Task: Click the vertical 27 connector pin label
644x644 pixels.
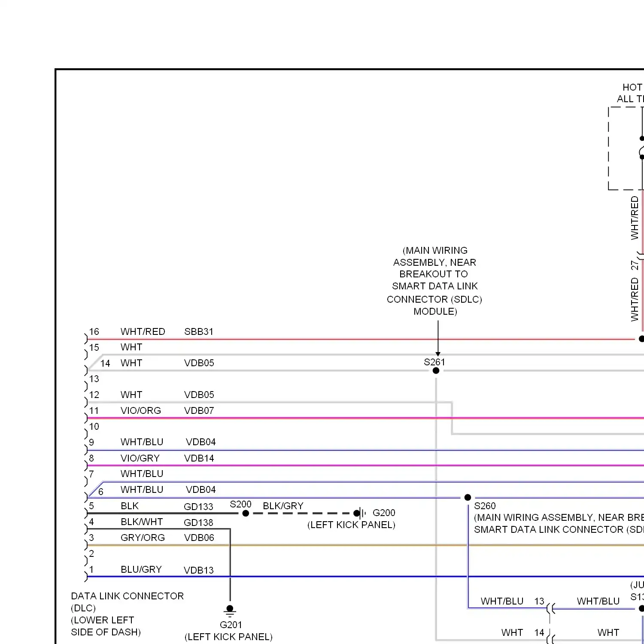Action: click(x=635, y=265)
